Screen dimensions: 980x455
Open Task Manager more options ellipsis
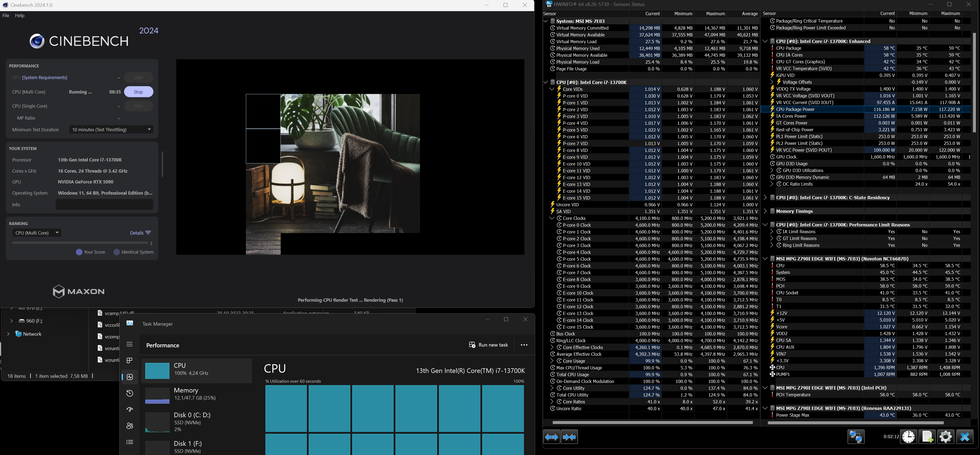pos(524,345)
